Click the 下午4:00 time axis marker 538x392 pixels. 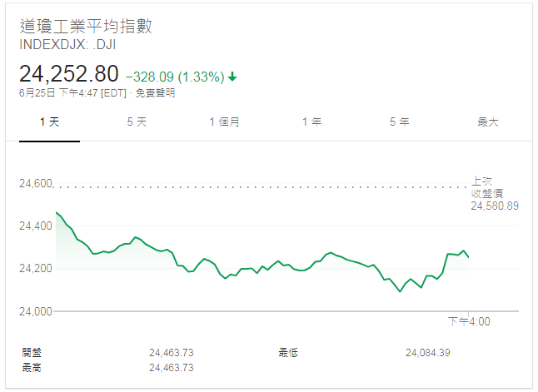[x=468, y=321]
